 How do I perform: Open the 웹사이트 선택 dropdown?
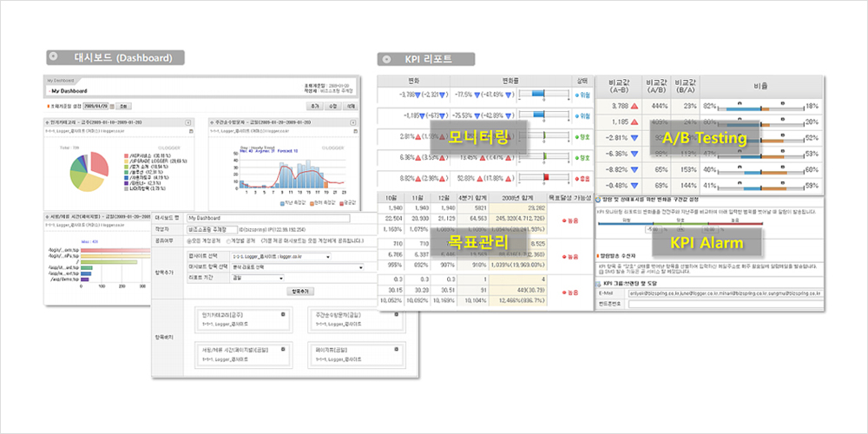coord(279,257)
